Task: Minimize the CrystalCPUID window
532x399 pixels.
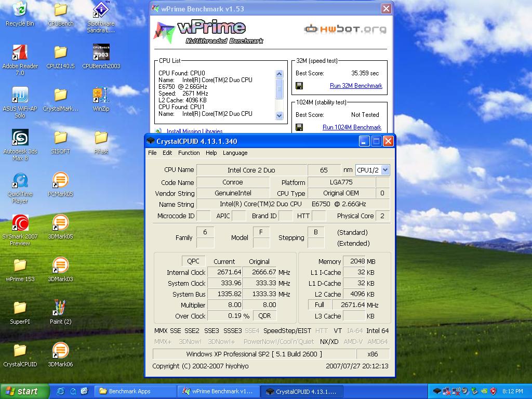Action: pyautogui.click(x=364, y=141)
